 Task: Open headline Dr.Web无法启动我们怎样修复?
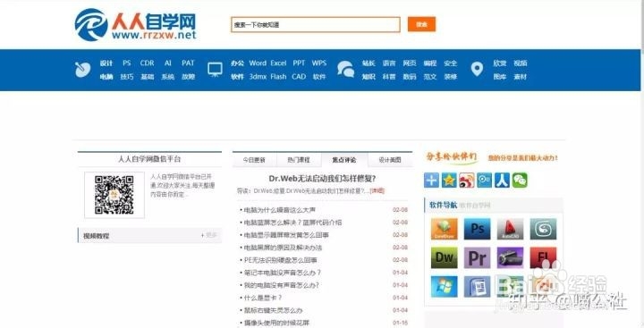point(322,179)
